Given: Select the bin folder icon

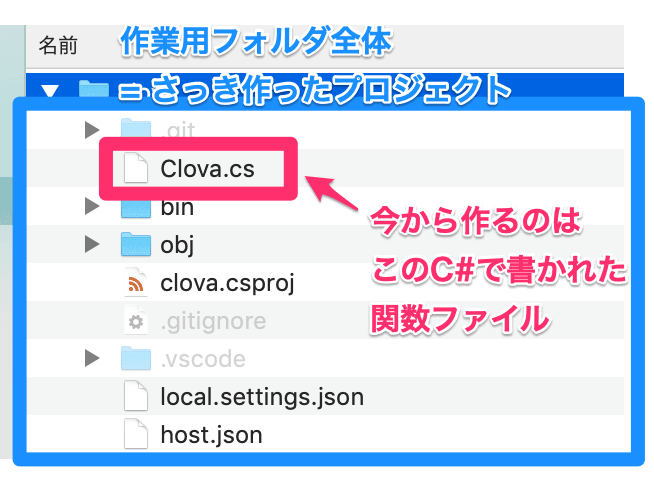Looking at the screenshot, I should pos(135,209).
